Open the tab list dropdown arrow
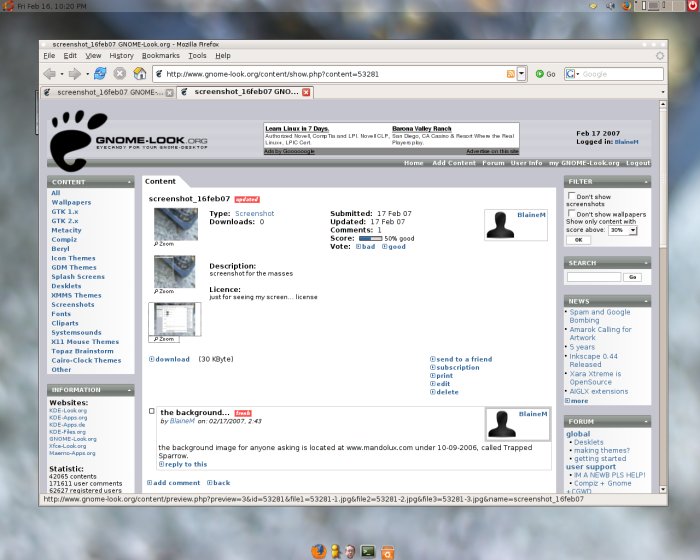This screenshot has width=700, height=560. coord(662,92)
